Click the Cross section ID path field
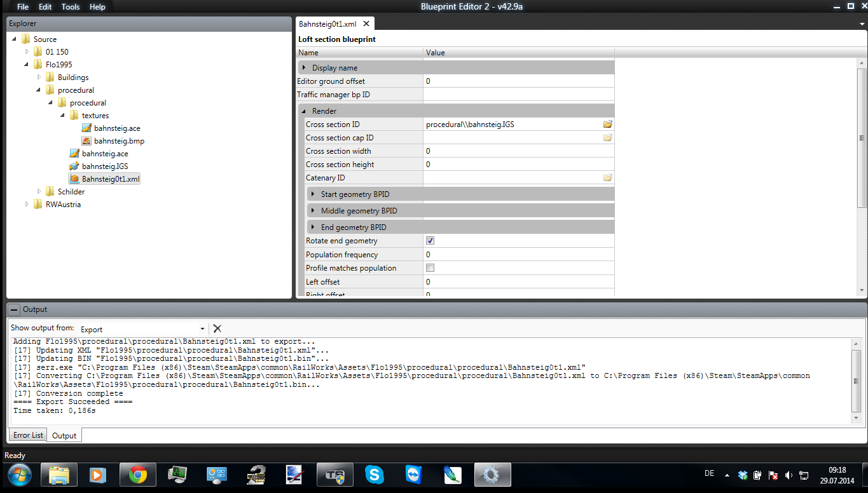Image resolution: width=868 pixels, height=493 pixels. click(513, 125)
